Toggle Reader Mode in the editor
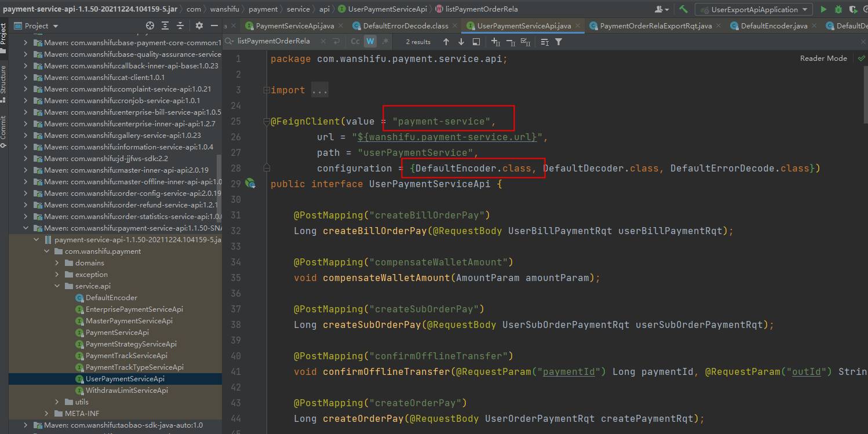Viewport: 868px width, 434px height. click(x=823, y=59)
